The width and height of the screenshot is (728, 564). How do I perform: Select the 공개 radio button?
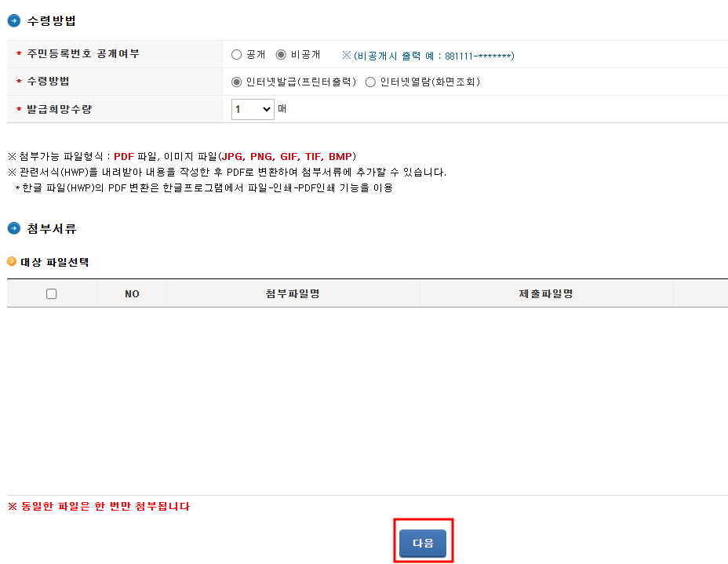pyautogui.click(x=235, y=54)
